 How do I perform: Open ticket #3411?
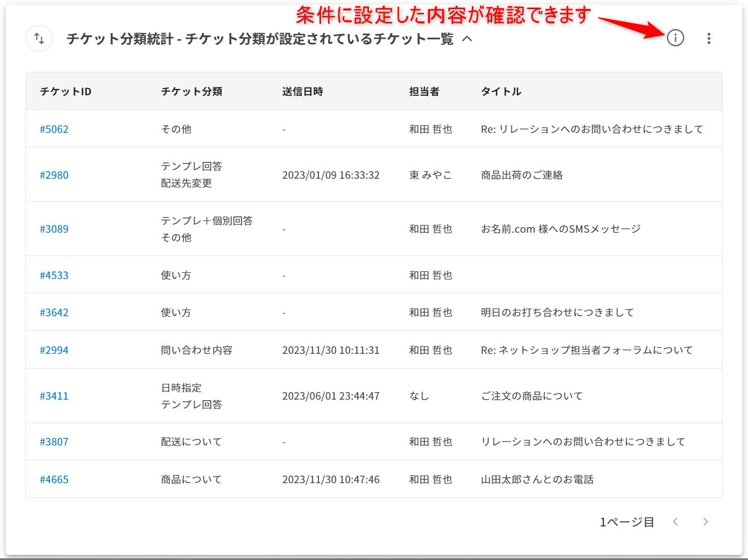click(x=54, y=396)
